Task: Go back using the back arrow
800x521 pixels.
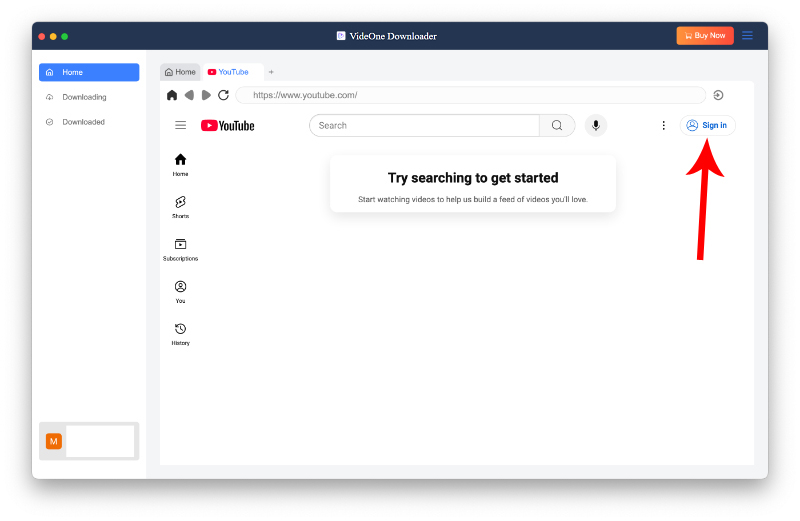Action: click(x=189, y=95)
